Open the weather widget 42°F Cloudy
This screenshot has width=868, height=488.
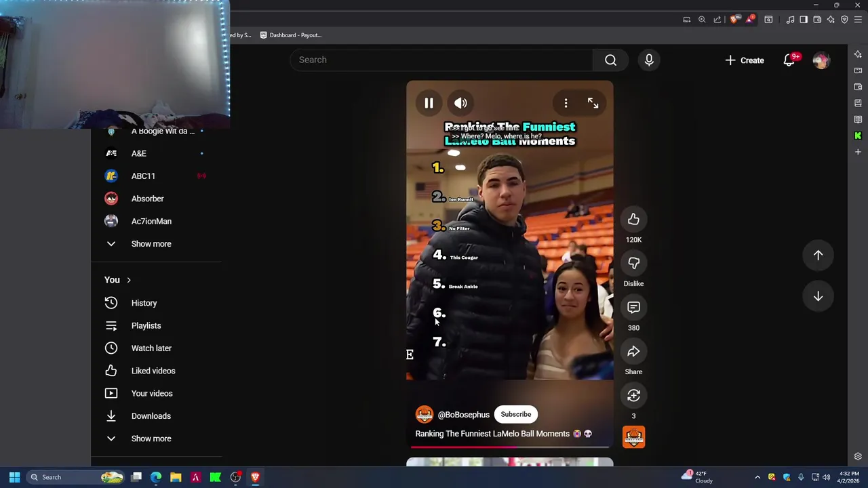tap(698, 477)
